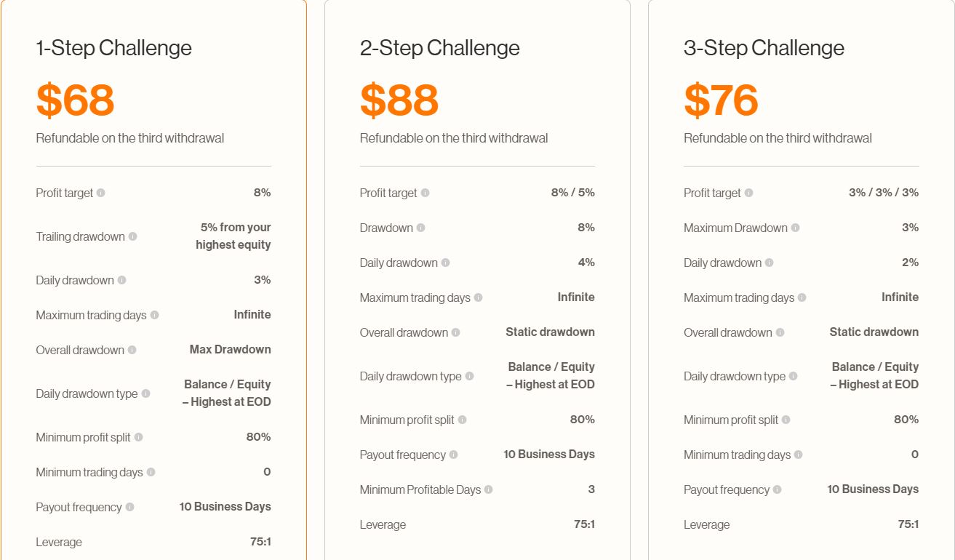Open info for 1-Step Daily drawdown

pos(121,280)
